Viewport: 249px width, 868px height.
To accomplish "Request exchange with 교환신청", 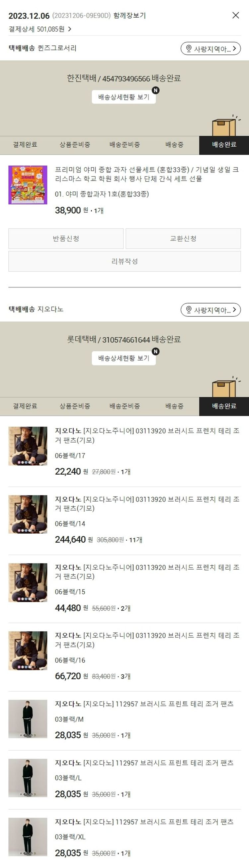I will pyautogui.click(x=183, y=238).
